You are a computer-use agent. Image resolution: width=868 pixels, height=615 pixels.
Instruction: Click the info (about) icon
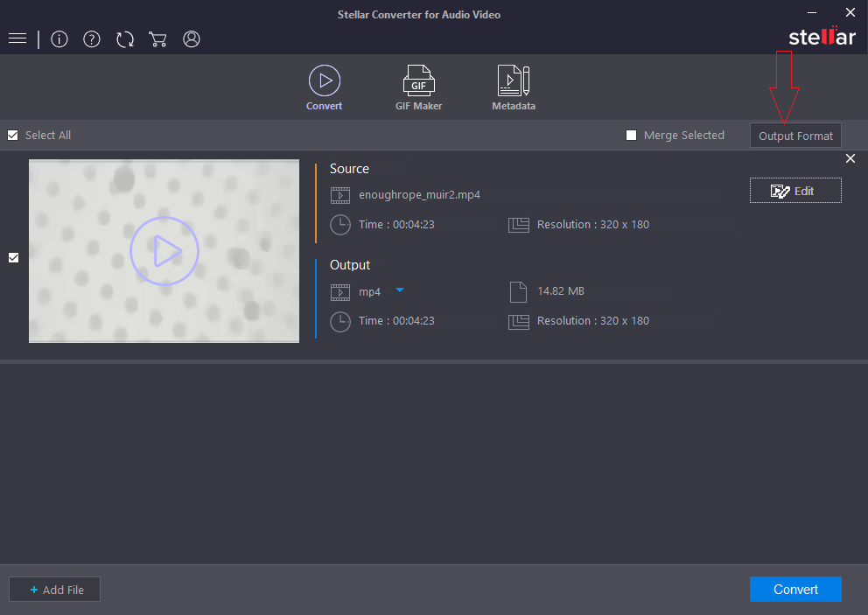click(59, 39)
